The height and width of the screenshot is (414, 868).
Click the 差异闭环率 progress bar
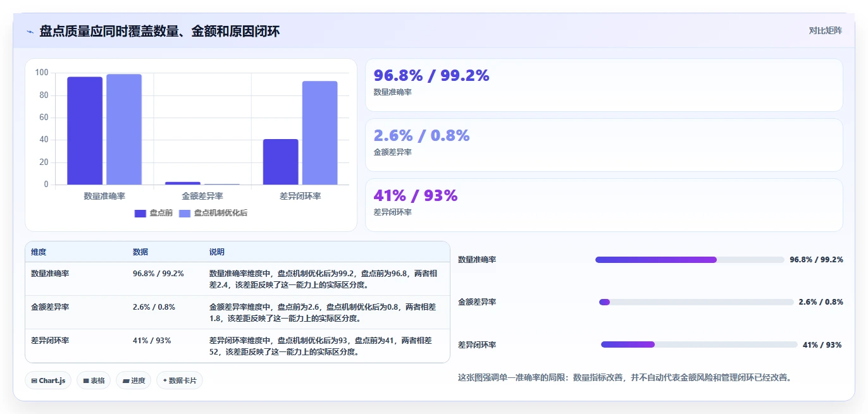(699, 344)
